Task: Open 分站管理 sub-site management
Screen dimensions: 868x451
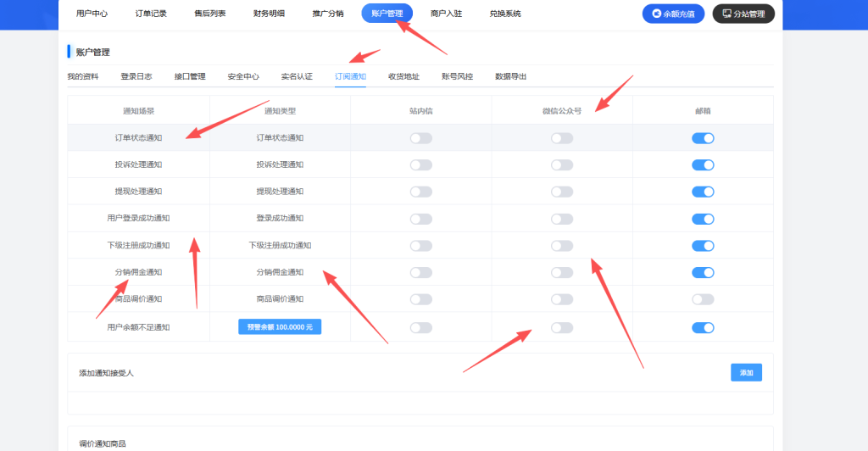Action: [x=743, y=14]
